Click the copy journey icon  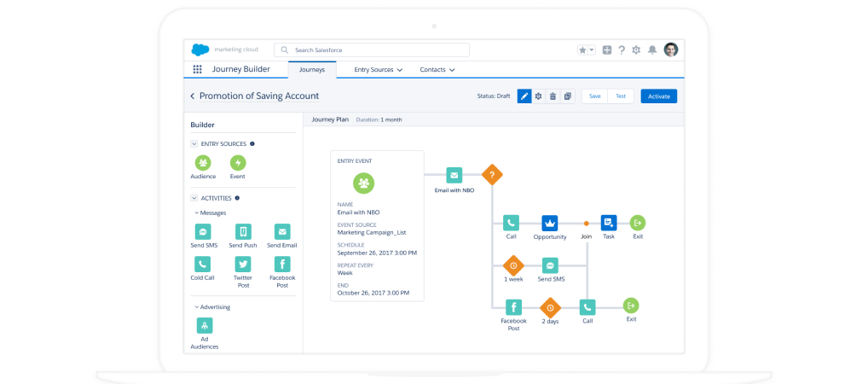567,96
